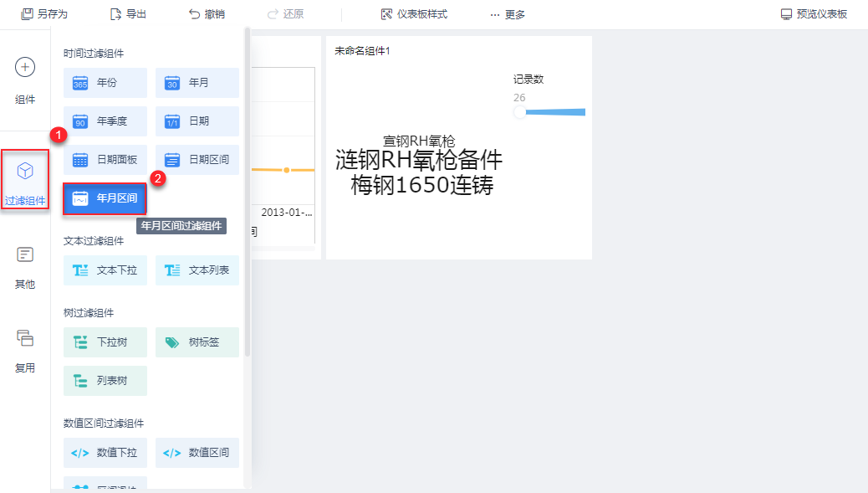868x493 pixels.
Task: Click the 还原 redo arrow icon
Action: (x=273, y=14)
